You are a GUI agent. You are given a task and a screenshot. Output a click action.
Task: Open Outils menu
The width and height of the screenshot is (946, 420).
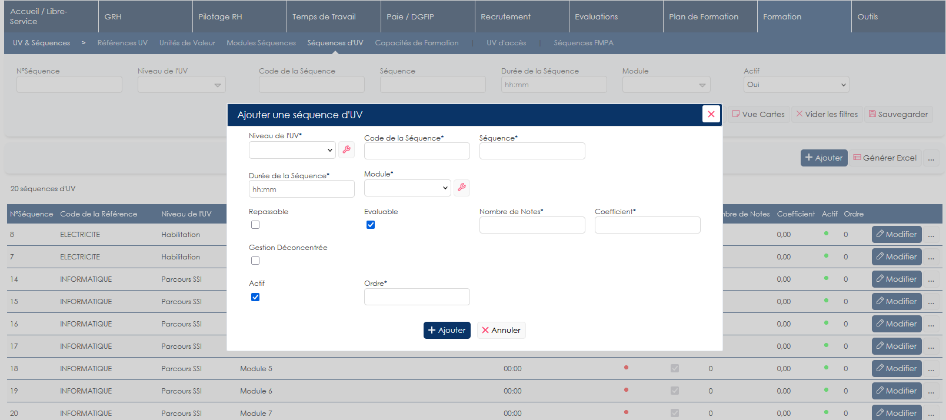point(898,17)
